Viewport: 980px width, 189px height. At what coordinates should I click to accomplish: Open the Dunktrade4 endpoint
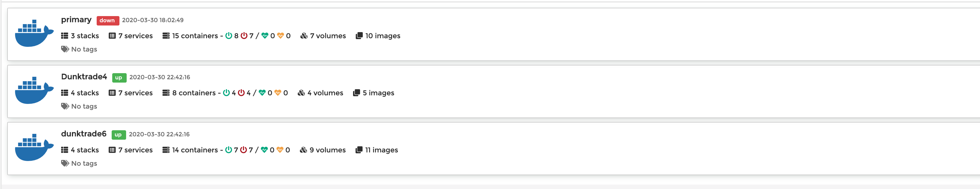click(x=84, y=77)
